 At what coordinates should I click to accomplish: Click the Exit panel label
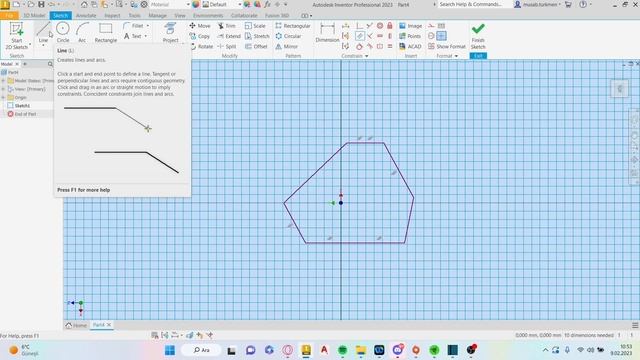478,56
